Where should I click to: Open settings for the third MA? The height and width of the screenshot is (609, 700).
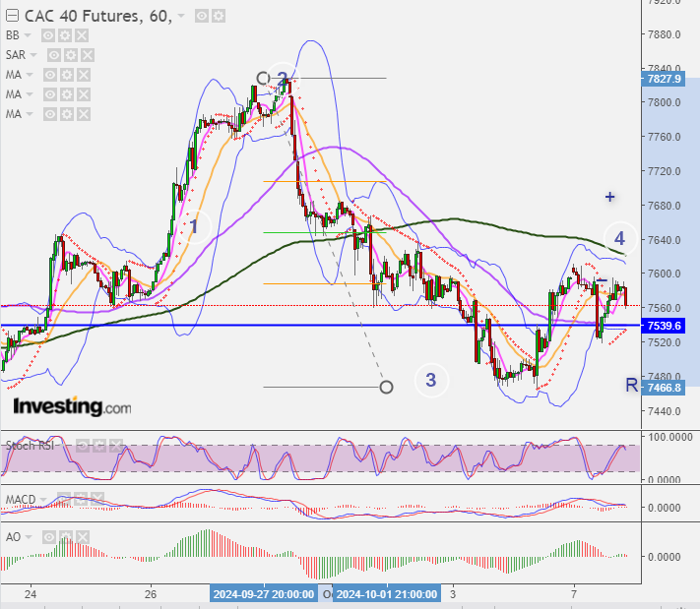pos(67,114)
